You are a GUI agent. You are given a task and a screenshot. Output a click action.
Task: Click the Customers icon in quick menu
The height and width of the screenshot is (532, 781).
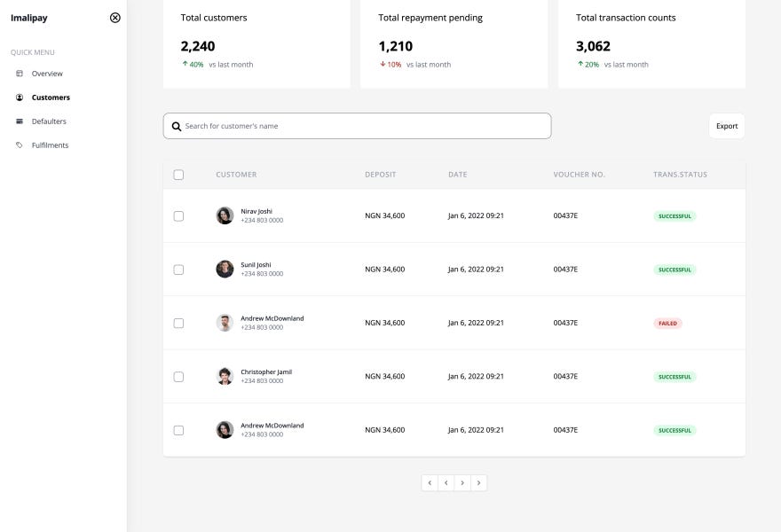[20, 98]
